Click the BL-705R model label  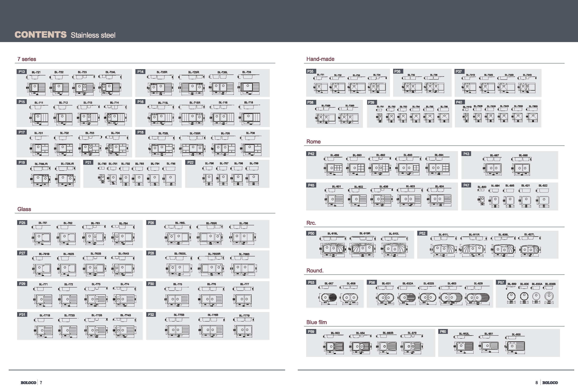(x=195, y=133)
